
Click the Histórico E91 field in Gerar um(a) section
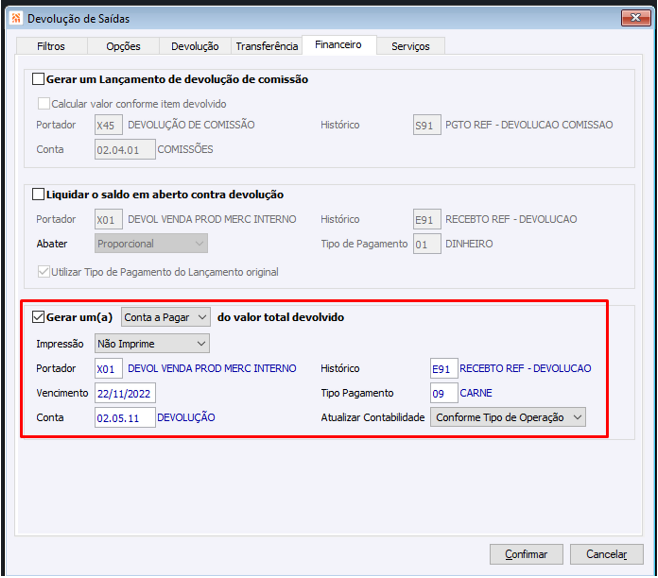444,369
